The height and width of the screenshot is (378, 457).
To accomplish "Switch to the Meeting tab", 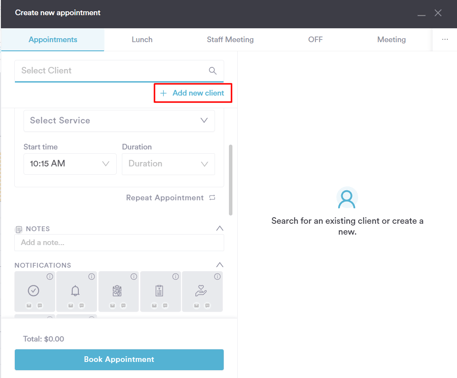I will 391,40.
